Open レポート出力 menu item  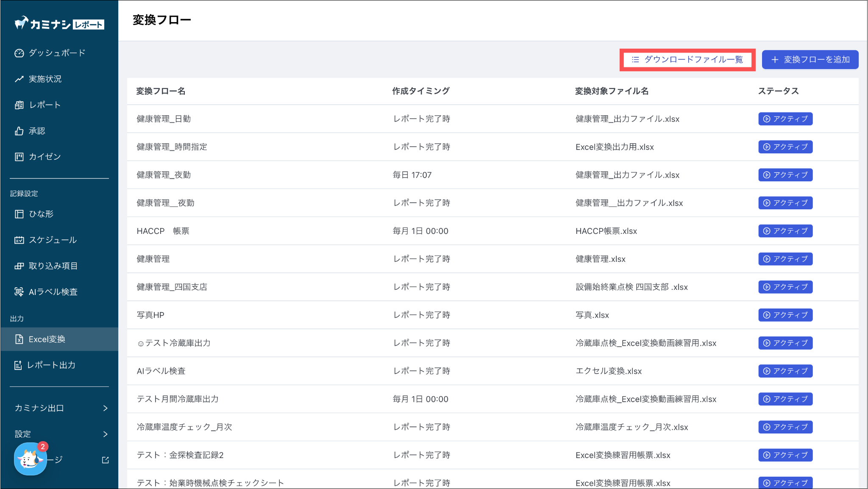51,365
